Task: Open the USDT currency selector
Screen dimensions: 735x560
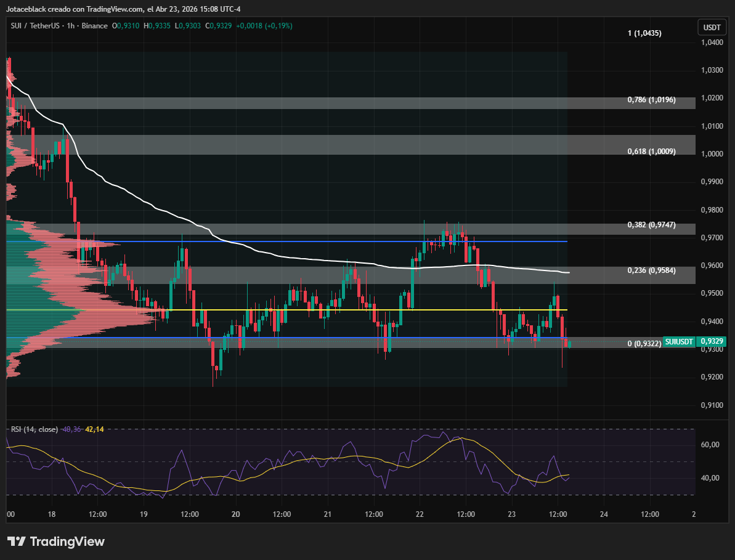Action: tap(712, 28)
